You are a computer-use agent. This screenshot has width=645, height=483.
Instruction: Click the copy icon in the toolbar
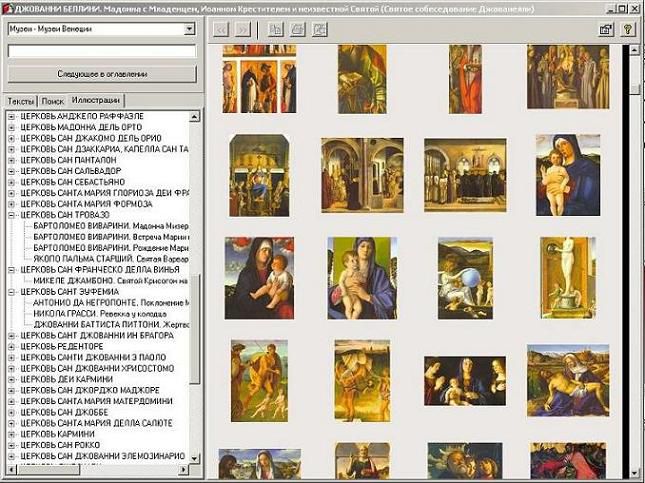coord(277,30)
